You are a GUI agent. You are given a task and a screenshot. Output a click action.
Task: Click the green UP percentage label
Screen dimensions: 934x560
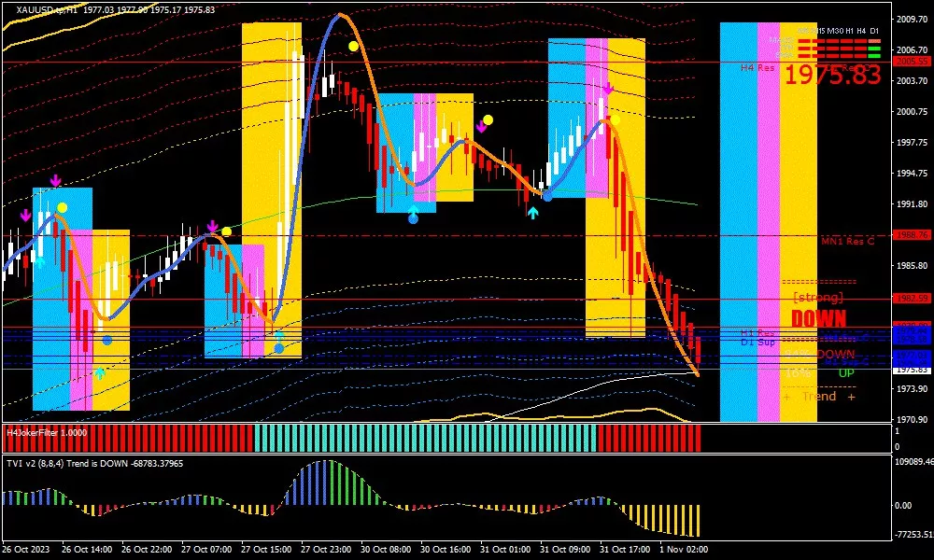click(x=846, y=373)
